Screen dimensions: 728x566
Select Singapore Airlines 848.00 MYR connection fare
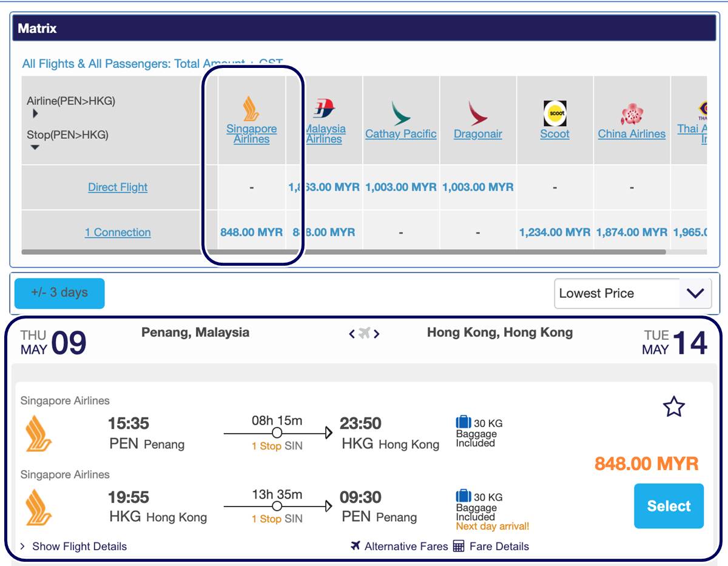coord(251,232)
